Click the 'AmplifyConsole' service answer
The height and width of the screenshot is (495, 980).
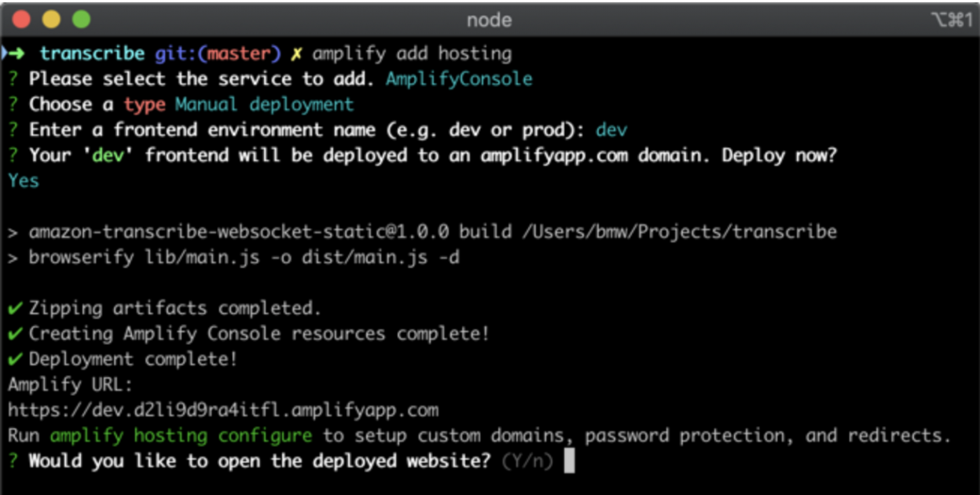coord(459,79)
